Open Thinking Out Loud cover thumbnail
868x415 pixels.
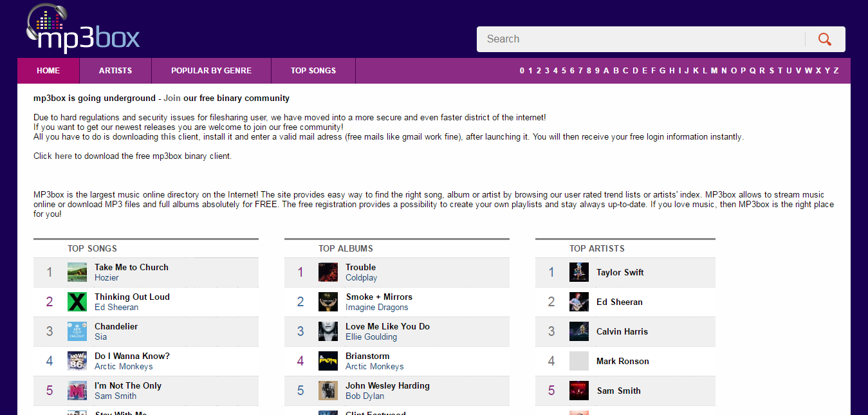click(77, 302)
